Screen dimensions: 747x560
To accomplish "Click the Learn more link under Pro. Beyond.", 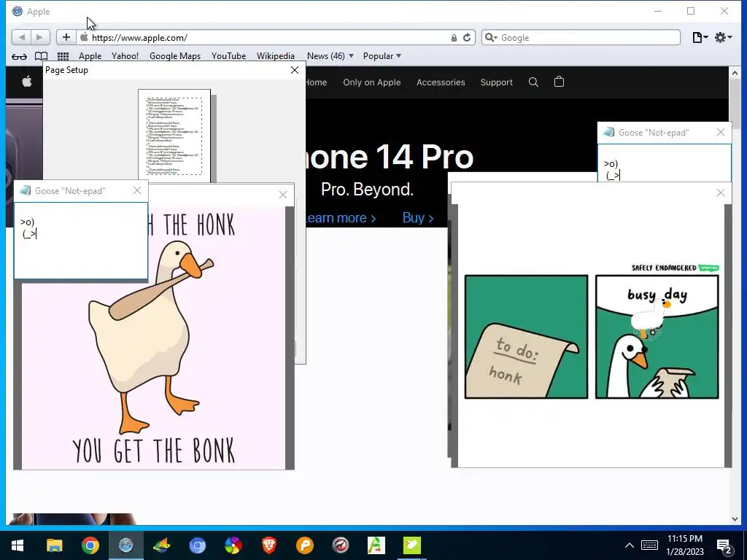I will [x=340, y=217].
